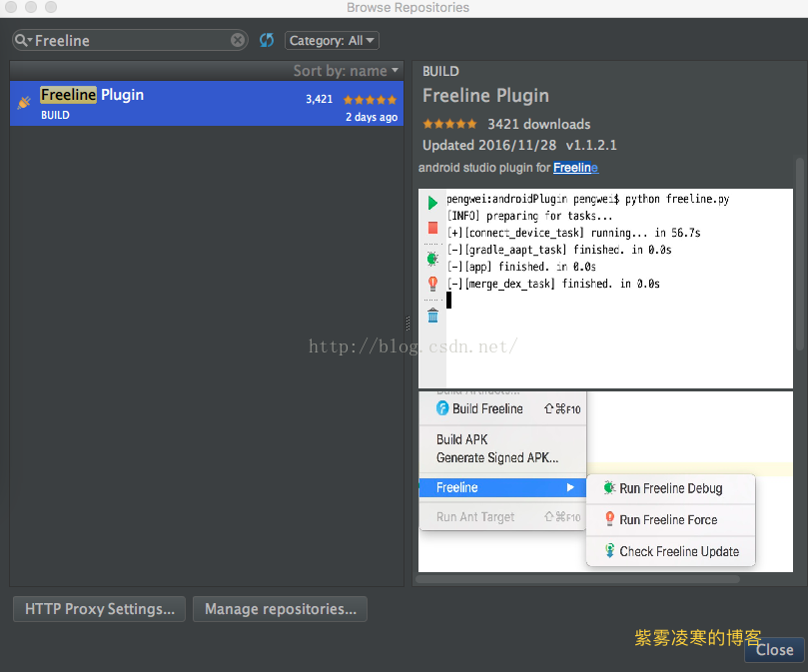Screen dimensions: 808x672
Task: Click the search magnifier icon
Action: click(x=21, y=40)
